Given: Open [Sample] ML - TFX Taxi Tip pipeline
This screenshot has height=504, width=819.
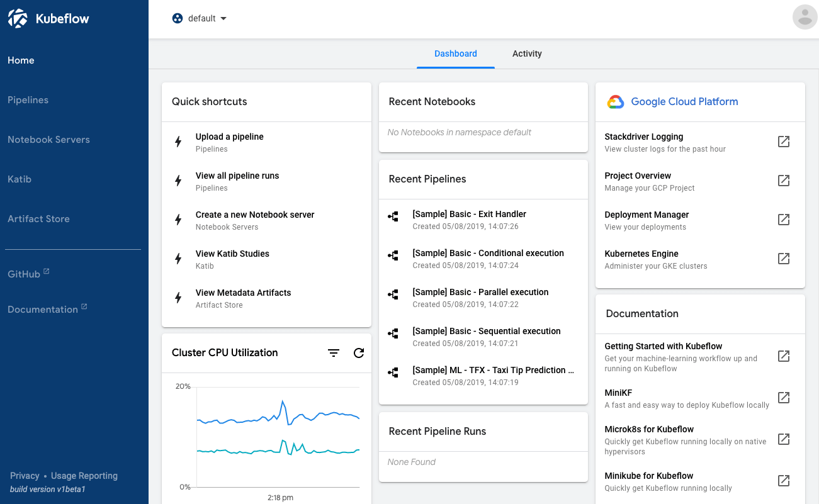Looking at the screenshot, I should 483,376.
